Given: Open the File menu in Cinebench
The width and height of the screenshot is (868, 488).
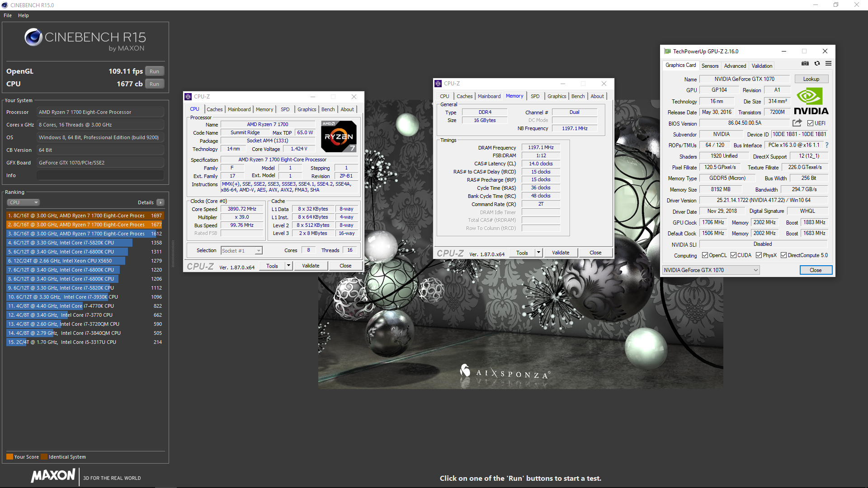Looking at the screenshot, I should (8, 15).
